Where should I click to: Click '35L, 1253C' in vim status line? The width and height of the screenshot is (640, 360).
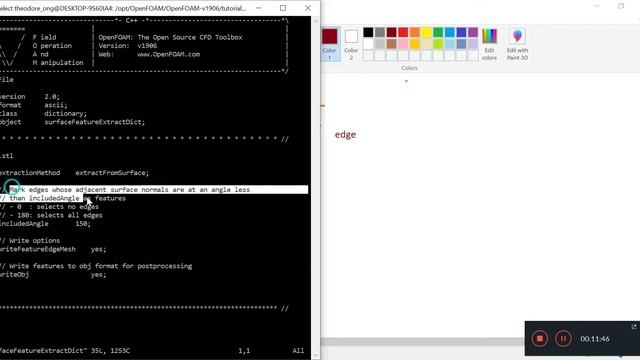[x=110, y=351]
